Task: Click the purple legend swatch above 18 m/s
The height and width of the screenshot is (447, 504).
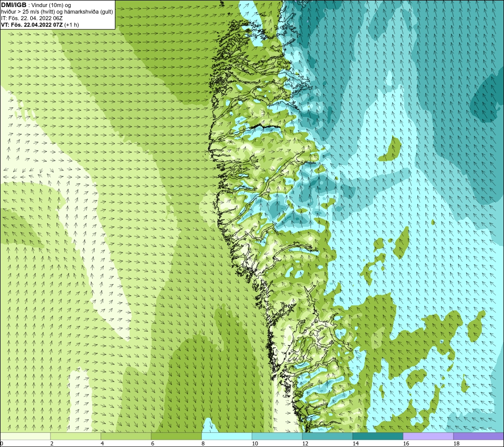Action: tap(479, 436)
